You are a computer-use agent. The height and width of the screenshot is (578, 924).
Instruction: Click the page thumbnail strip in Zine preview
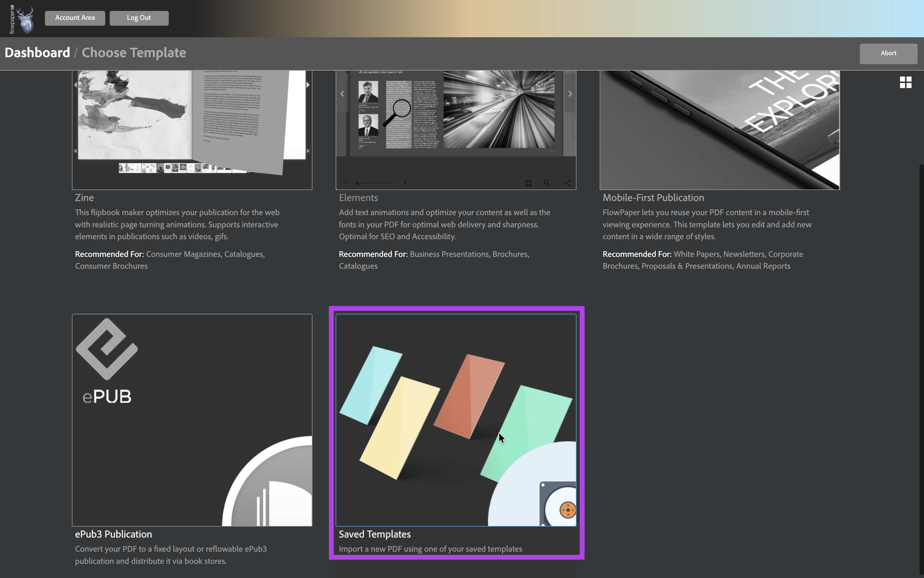click(183, 168)
